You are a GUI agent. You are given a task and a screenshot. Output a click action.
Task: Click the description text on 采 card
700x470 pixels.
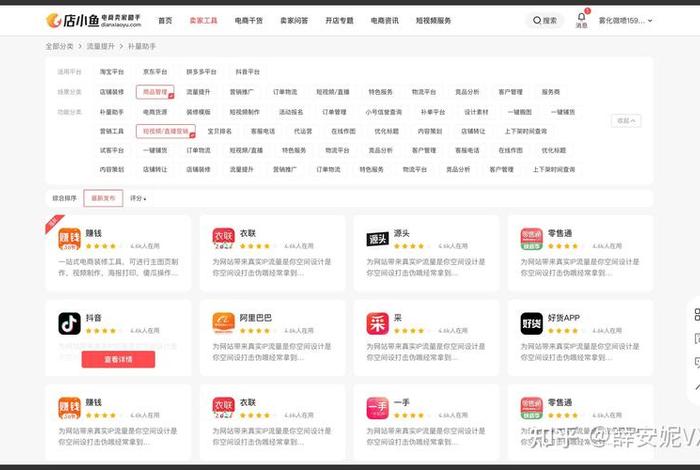[x=426, y=352]
